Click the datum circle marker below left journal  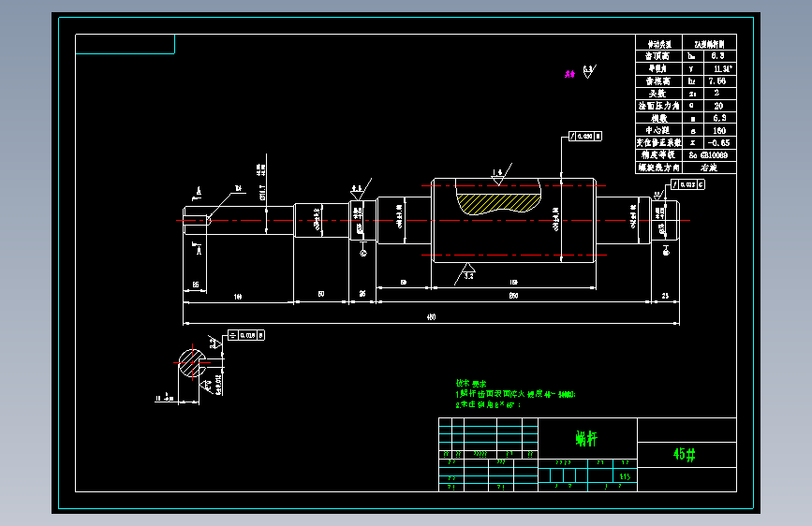[363, 253]
